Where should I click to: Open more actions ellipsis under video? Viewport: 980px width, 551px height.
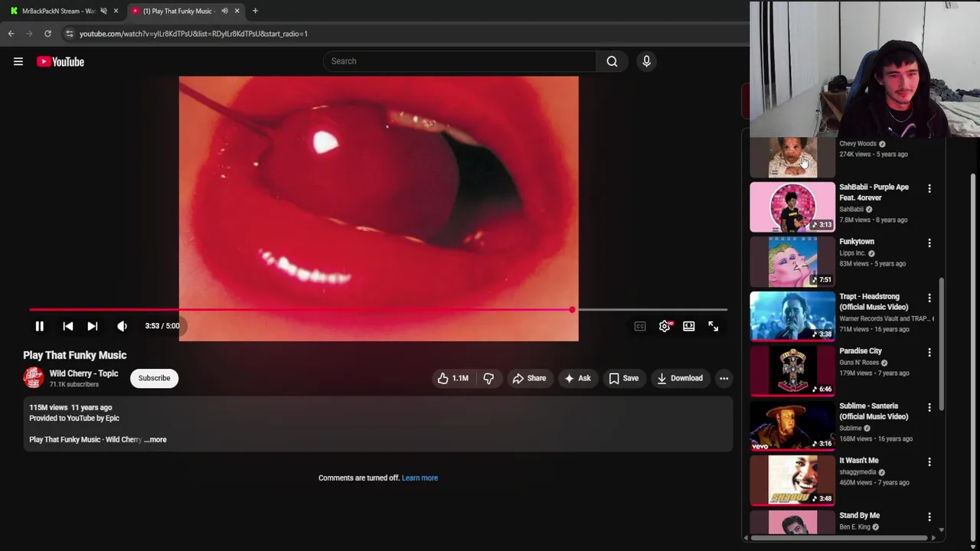[724, 378]
